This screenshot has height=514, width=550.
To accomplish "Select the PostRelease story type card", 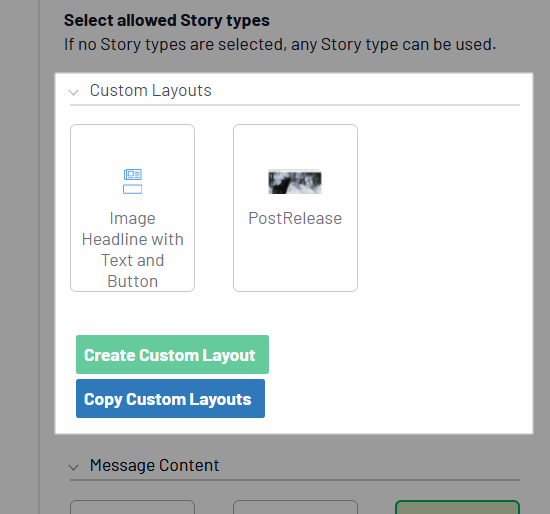I will pyautogui.click(x=295, y=208).
